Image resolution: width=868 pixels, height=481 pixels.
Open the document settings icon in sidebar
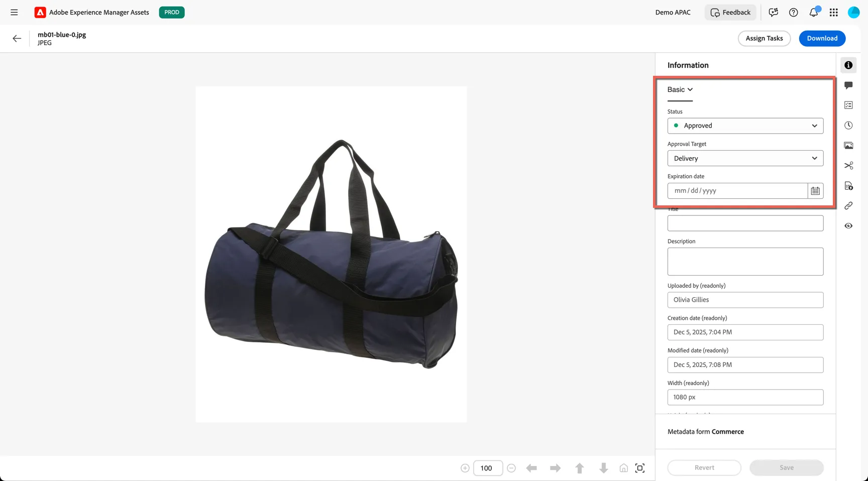pos(848,186)
